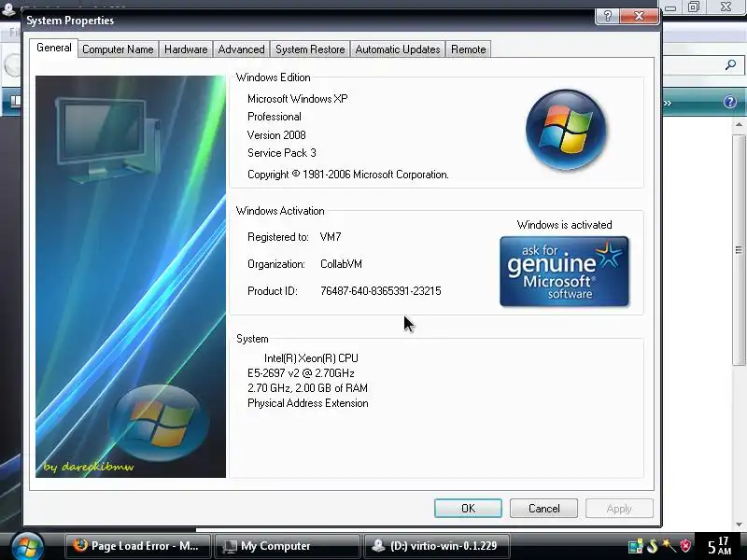Click the '2.70 GHz, 2.00 GB of RAM' text
The width and height of the screenshot is (747, 560).
coord(307,388)
